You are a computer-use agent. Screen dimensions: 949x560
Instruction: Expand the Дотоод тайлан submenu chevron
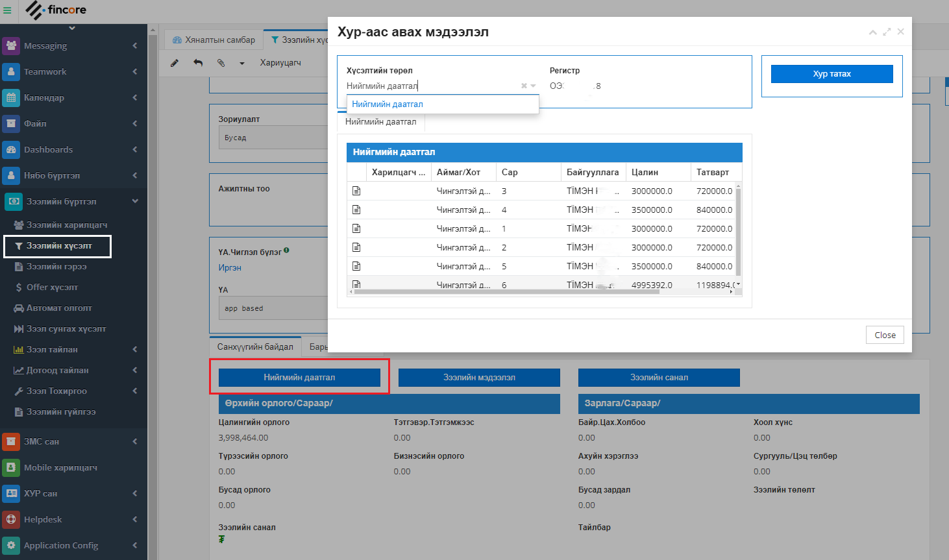click(x=135, y=370)
